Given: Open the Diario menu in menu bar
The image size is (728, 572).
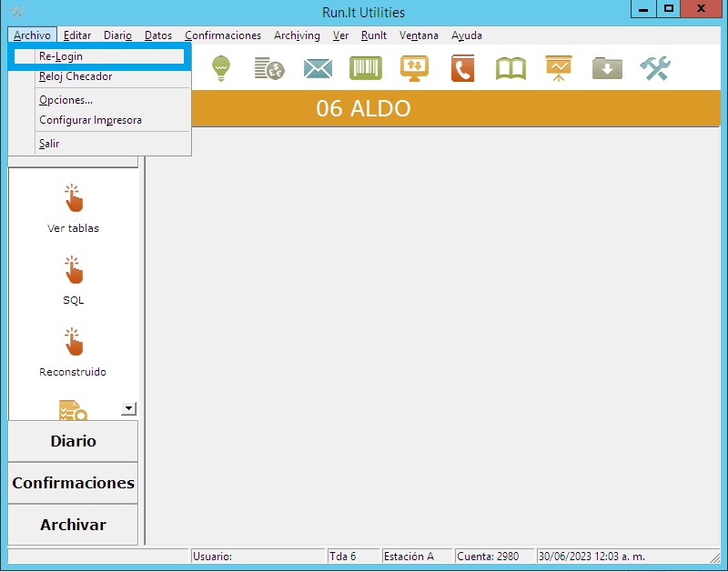Looking at the screenshot, I should [x=117, y=35].
